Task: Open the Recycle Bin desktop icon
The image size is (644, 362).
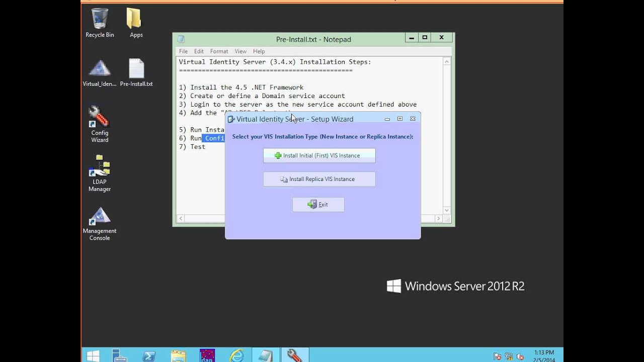Action: click(x=100, y=23)
